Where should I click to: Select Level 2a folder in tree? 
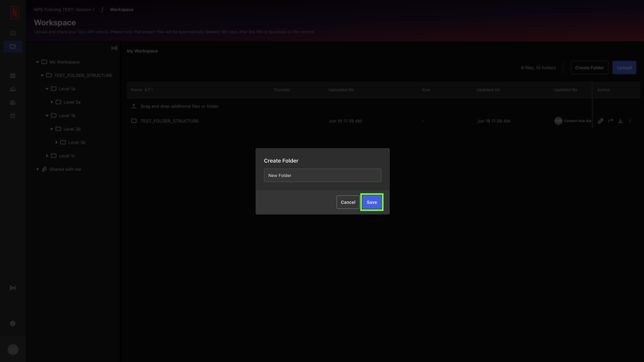[72, 102]
